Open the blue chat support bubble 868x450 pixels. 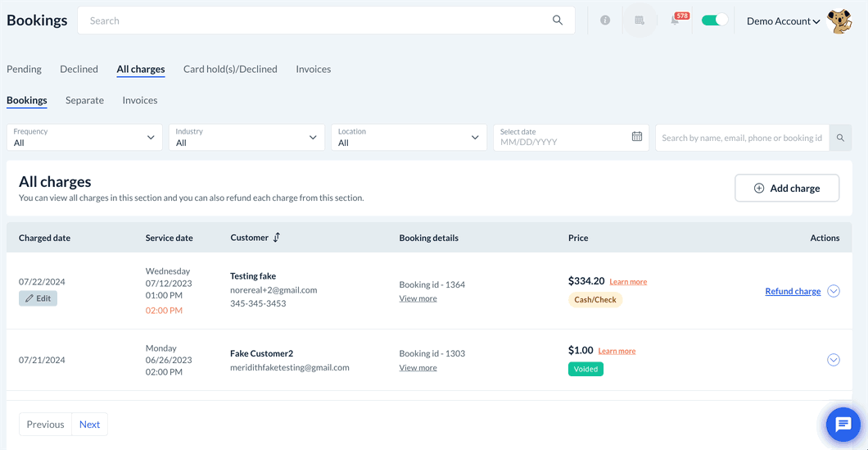pyautogui.click(x=843, y=425)
